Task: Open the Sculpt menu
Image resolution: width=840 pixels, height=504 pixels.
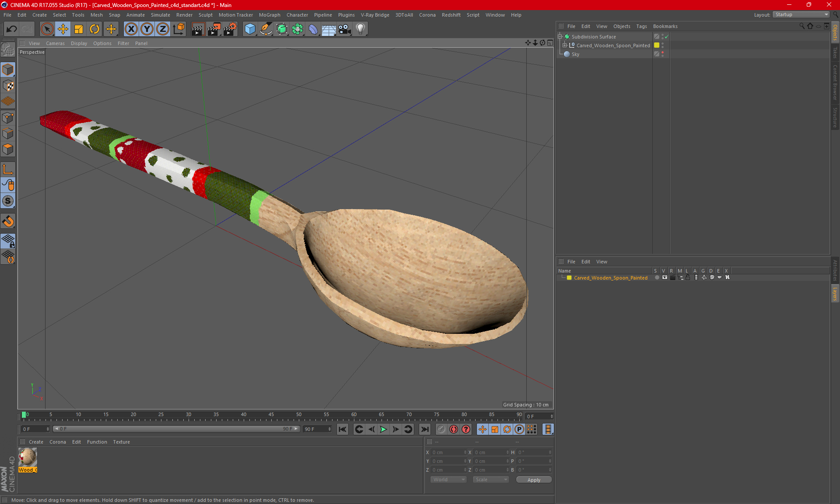Action: [x=205, y=15]
